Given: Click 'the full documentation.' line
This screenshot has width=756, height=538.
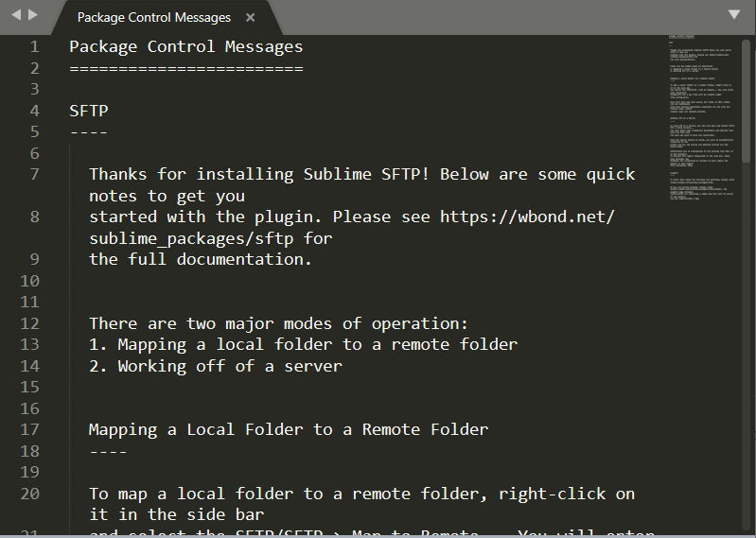Looking at the screenshot, I should 201,260.
